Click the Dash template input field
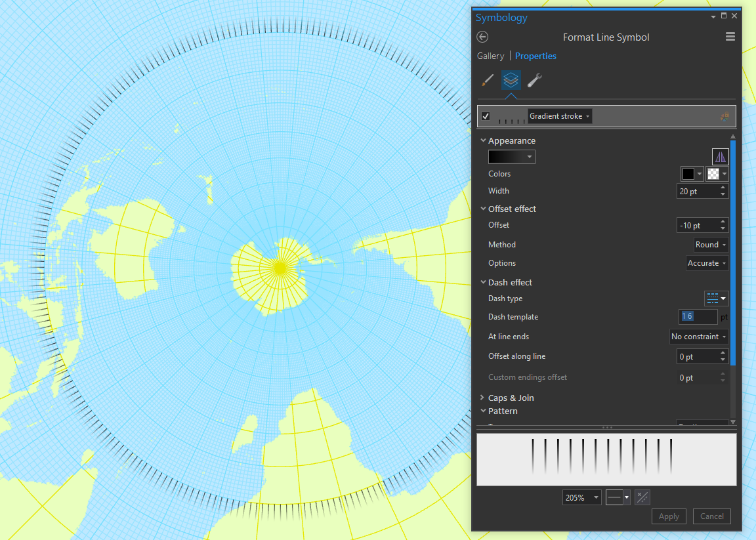This screenshot has height=540, width=756. (698, 317)
